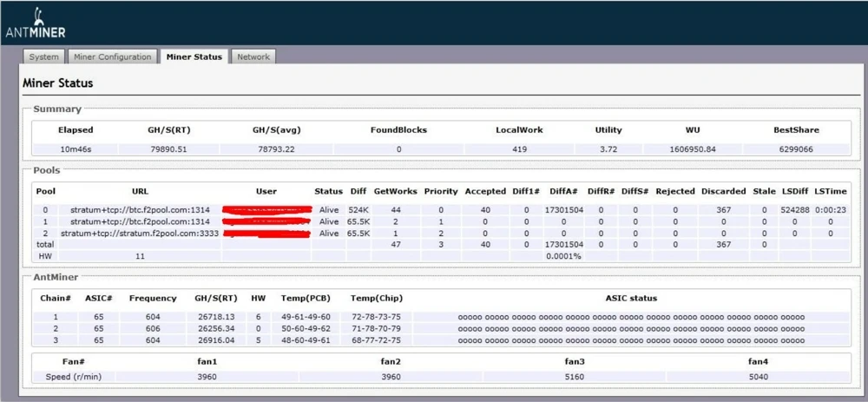Click the BestShare value 6299066
Viewport: 868px width, 402px height.
[x=796, y=149]
